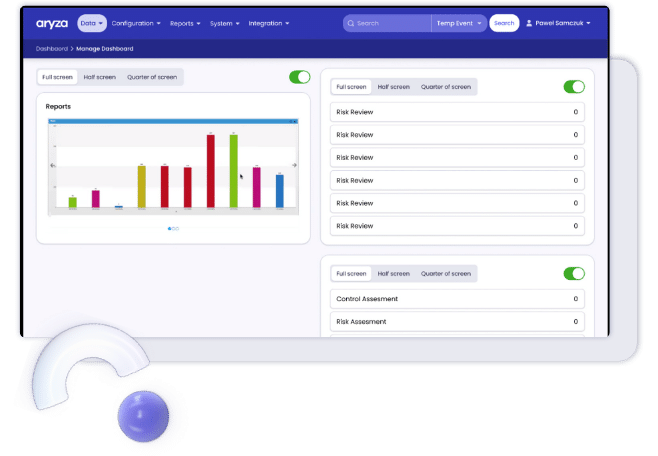Select Quarter of screen for Control Assesment widget
This screenshot has height=456, width=658.
[446, 274]
